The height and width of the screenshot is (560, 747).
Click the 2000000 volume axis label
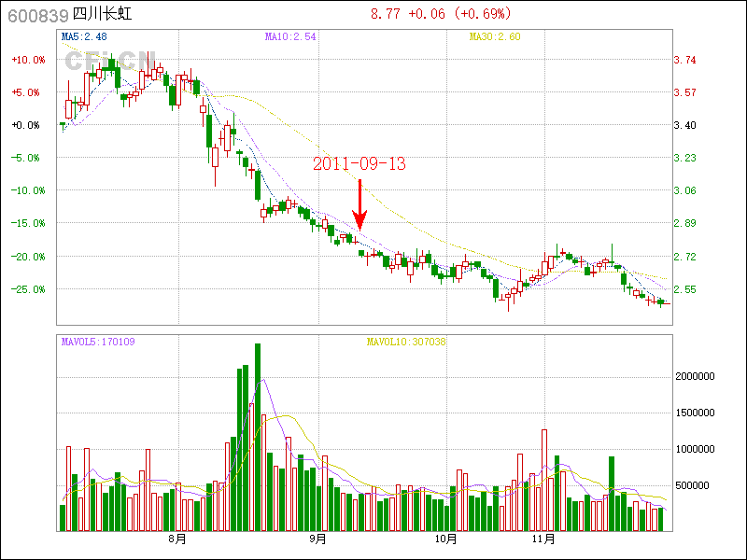[x=695, y=377]
